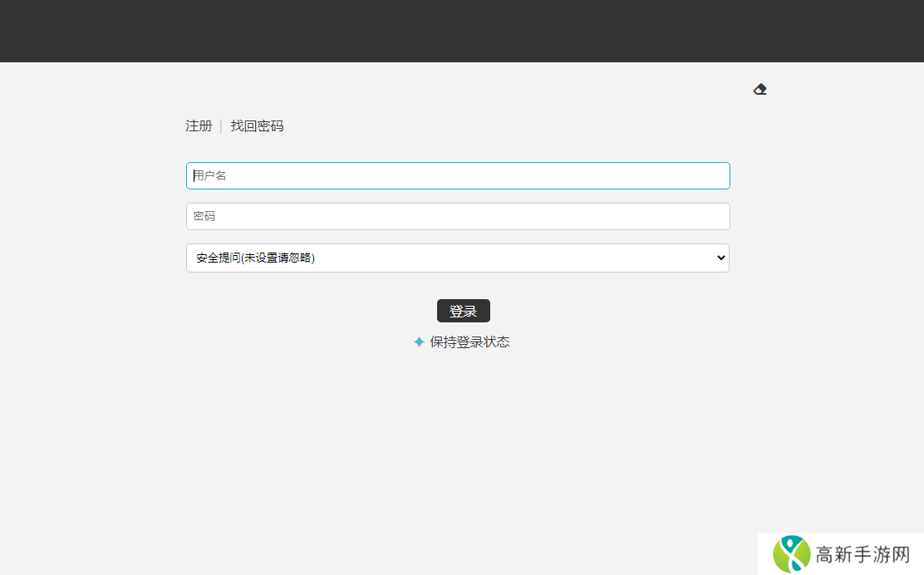
Task: Open the 注册 register page
Action: 199,126
